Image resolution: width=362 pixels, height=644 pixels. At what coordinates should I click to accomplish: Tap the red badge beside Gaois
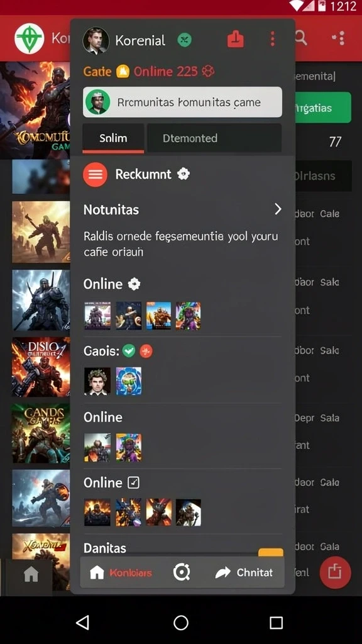(x=146, y=351)
